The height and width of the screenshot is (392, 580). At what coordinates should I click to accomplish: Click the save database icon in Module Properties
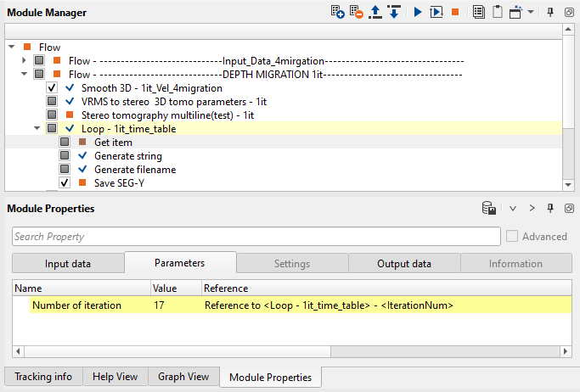pos(488,209)
